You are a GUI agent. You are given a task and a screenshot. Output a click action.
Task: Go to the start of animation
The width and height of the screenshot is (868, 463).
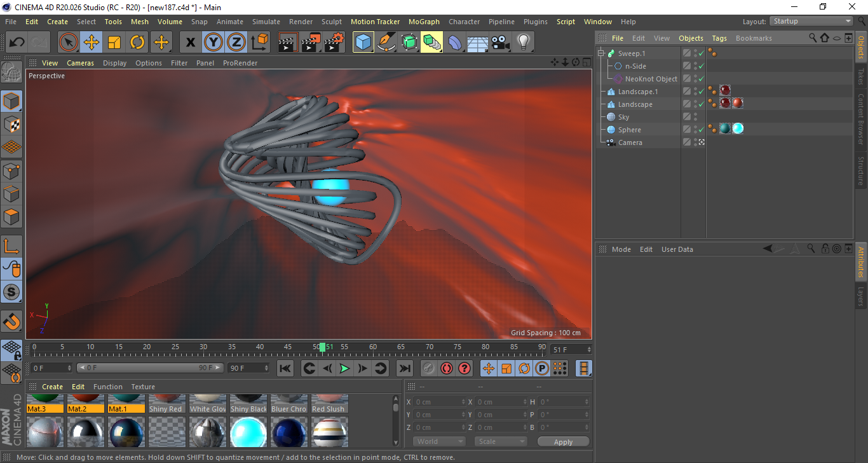coord(285,368)
